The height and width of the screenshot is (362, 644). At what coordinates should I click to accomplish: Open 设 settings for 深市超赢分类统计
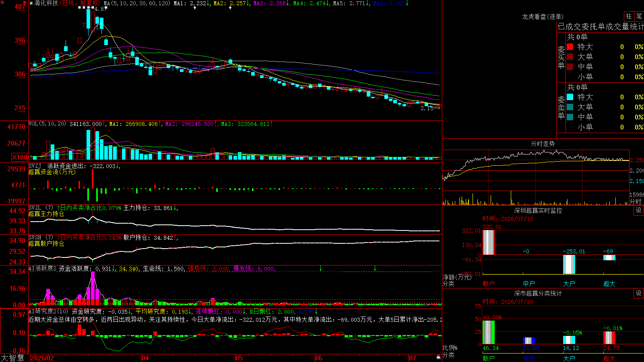[x=639, y=293]
